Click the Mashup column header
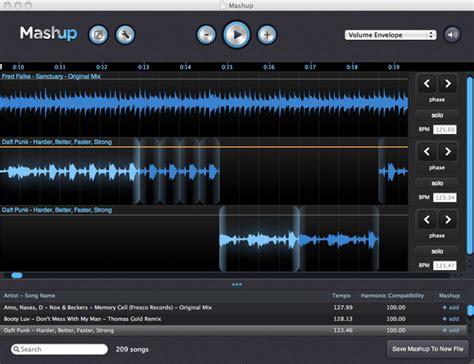This screenshot has width=474, height=364. 449,296
